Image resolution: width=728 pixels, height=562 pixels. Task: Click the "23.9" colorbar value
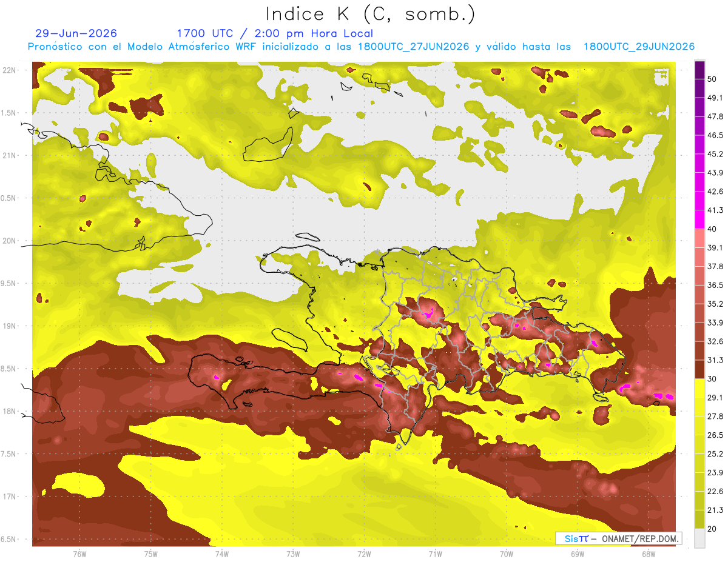tap(715, 473)
